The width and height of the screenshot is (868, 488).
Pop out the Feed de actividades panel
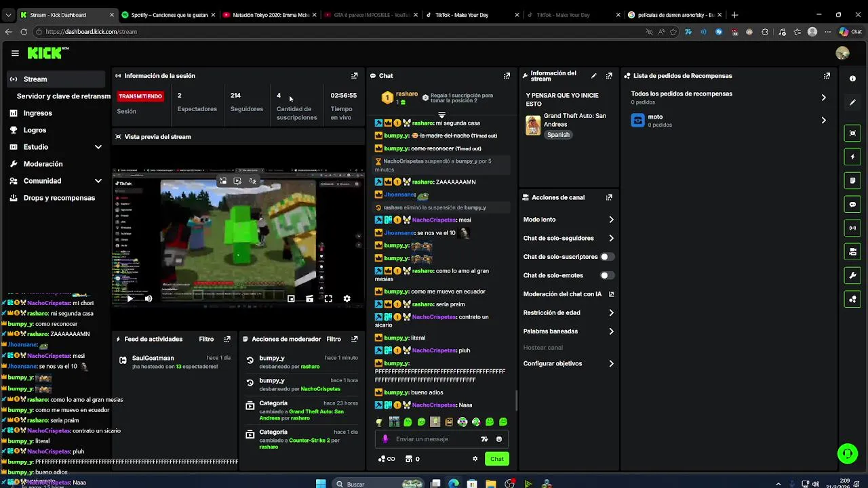click(x=227, y=339)
